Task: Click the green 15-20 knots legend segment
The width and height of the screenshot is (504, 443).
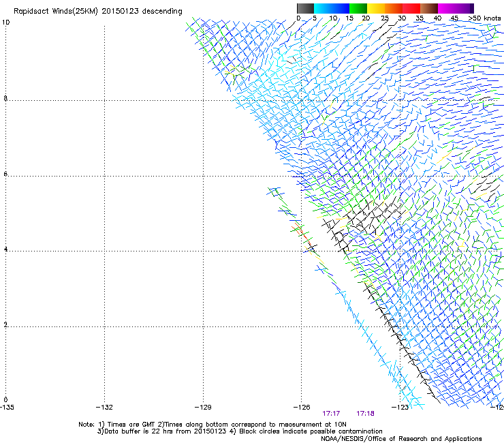Action: pos(358,8)
